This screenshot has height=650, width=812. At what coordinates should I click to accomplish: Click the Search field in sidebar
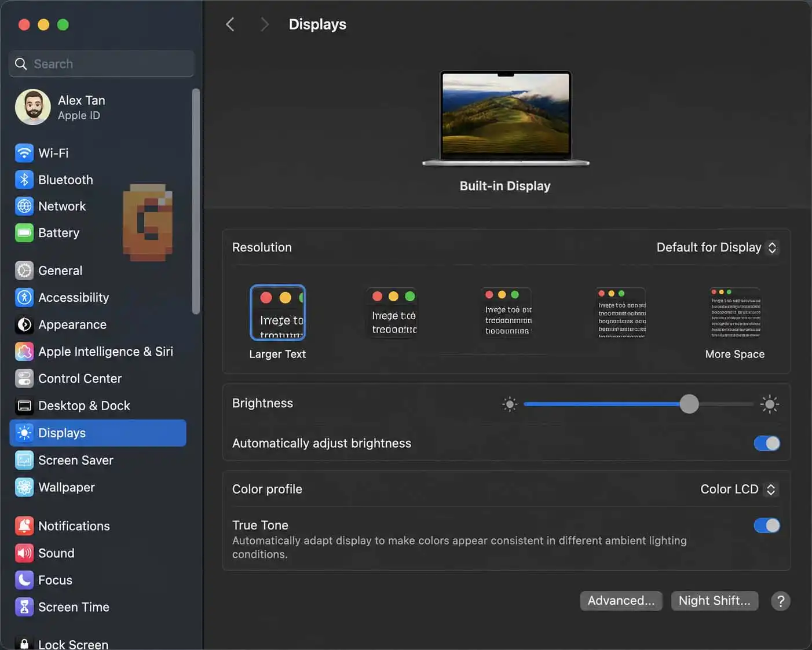[x=101, y=64]
